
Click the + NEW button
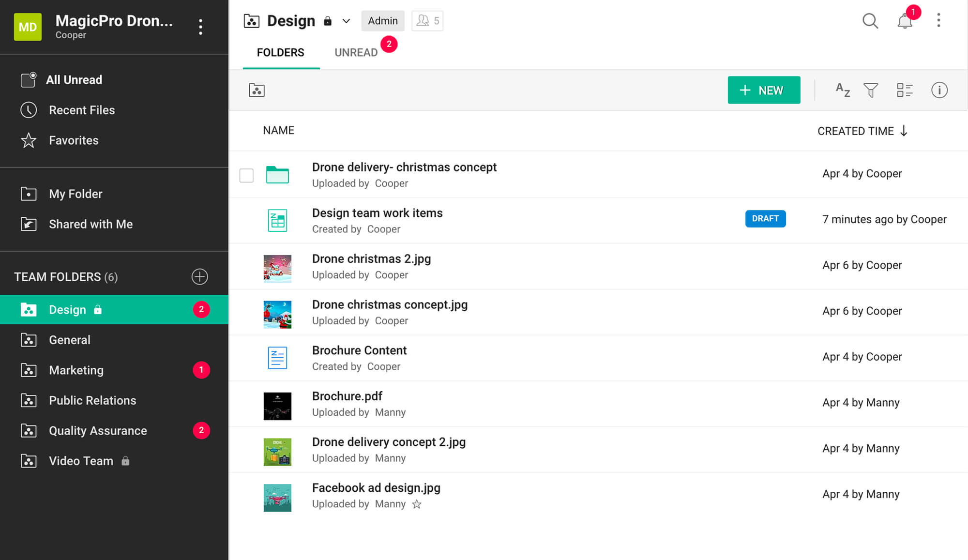click(x=763, y=90)
